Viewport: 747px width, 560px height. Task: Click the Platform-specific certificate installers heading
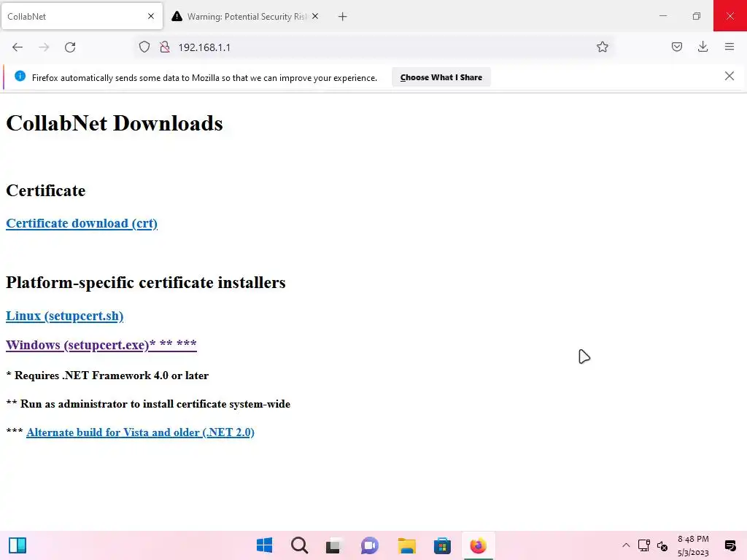146,282
